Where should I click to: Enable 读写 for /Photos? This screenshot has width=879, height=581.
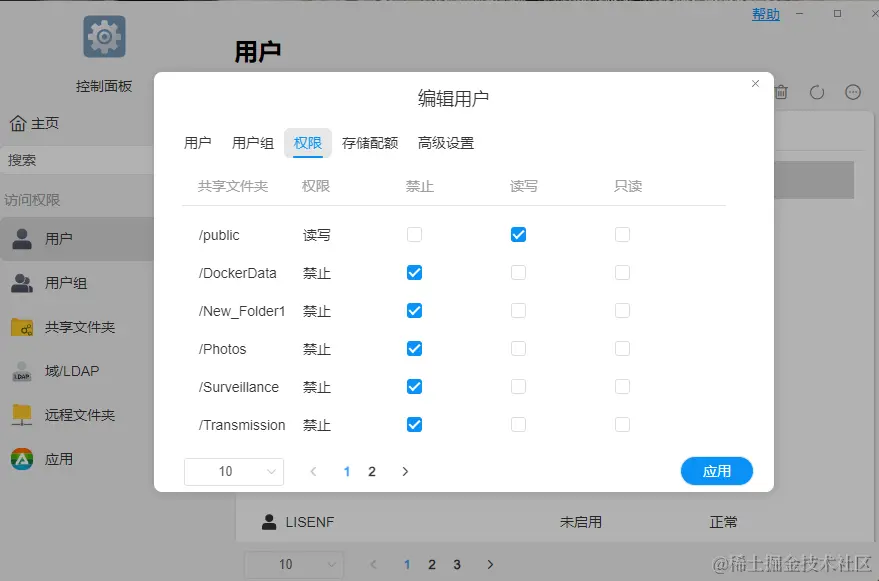[519, 349]
